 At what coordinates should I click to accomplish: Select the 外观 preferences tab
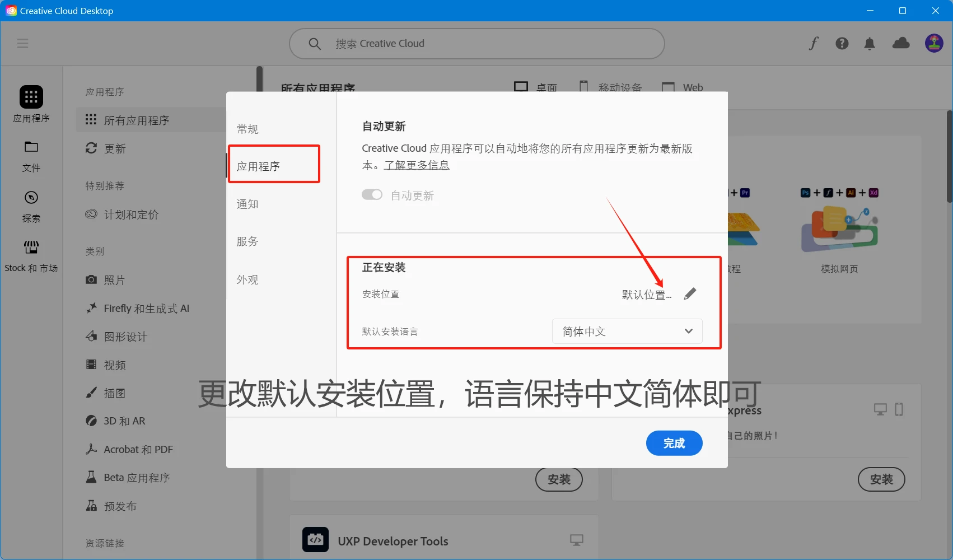pyautogui.click(x=247, y=279)
